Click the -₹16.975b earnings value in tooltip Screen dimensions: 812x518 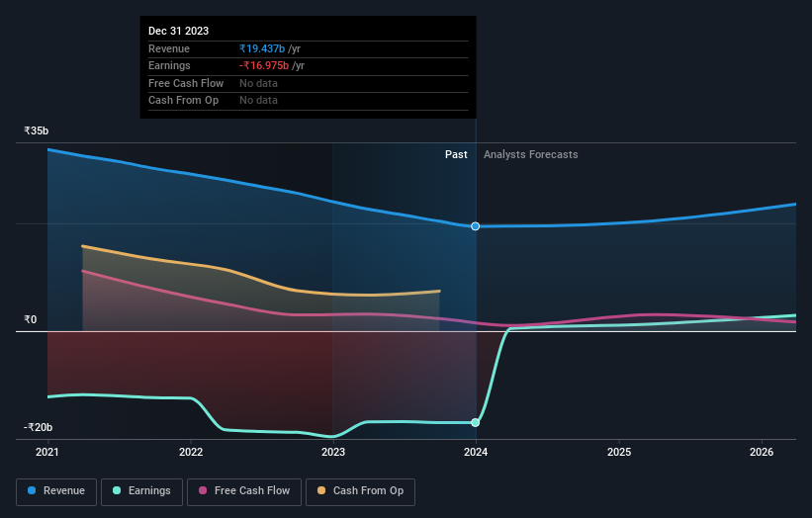tap(264, 65)
